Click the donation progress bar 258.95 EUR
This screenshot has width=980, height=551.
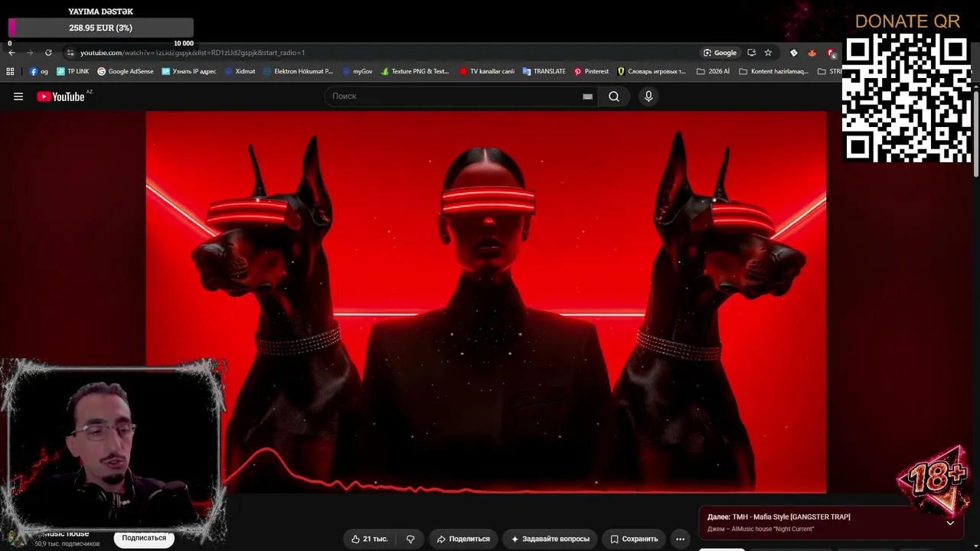click(100, 28)
